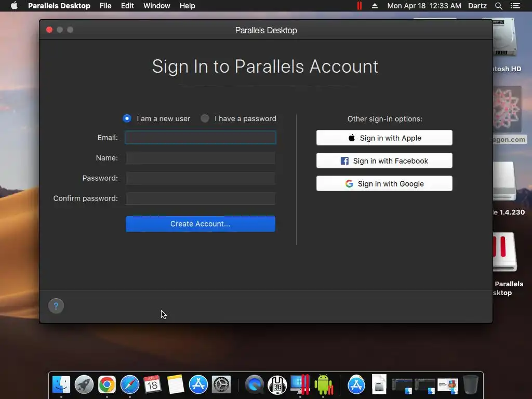Open the blue App Store icon beside Notes in Dock

pos(198,384)
